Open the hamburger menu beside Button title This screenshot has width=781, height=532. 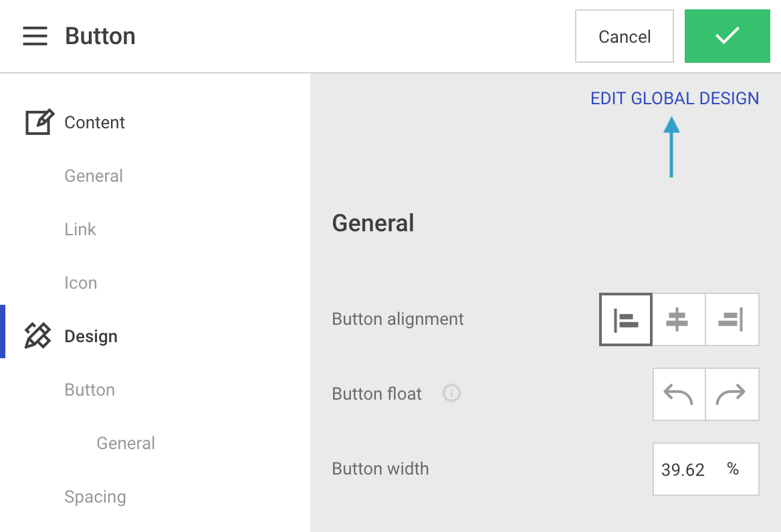[x=35, y=36]
